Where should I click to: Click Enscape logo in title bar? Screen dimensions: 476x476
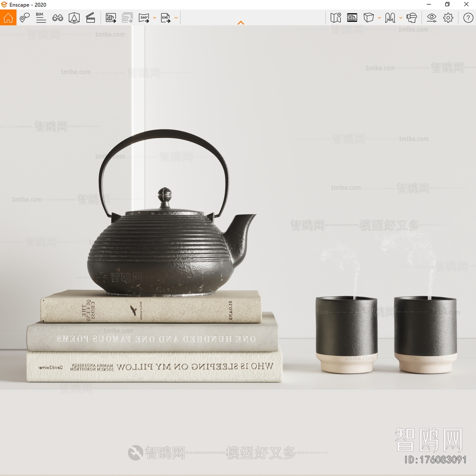point(4,4)
